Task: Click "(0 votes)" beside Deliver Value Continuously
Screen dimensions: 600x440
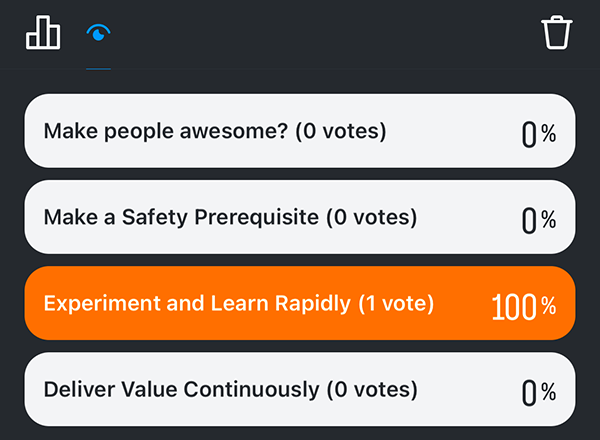Action: (x=364, y=390)
